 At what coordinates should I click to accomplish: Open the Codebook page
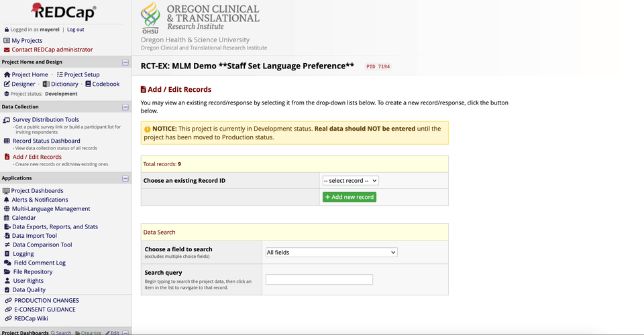pyautogui.click(x=106, y=84)
